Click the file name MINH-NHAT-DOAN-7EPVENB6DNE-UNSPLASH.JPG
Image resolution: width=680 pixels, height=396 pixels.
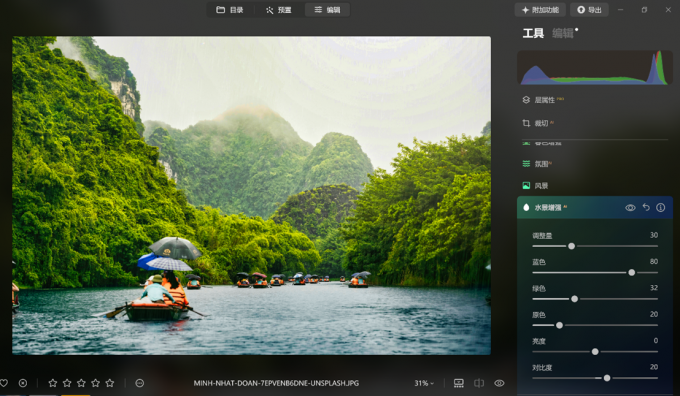click(x=276, y=383)
